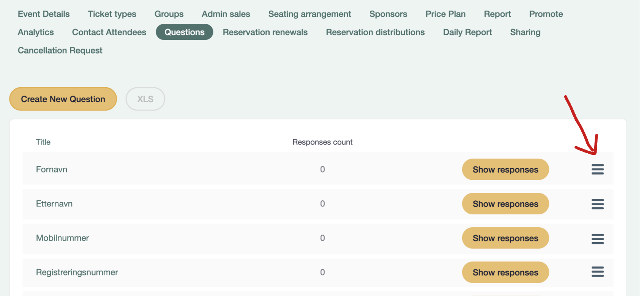Select the Analytics tab
This screenshot has width=644, height=296.
pos(36,32)
